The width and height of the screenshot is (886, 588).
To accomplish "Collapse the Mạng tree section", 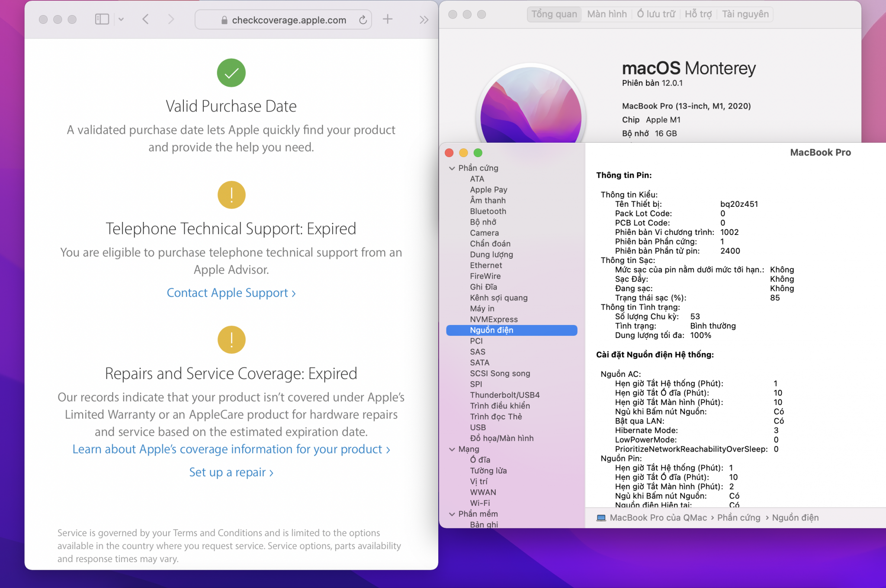I will tap(452, 449).
